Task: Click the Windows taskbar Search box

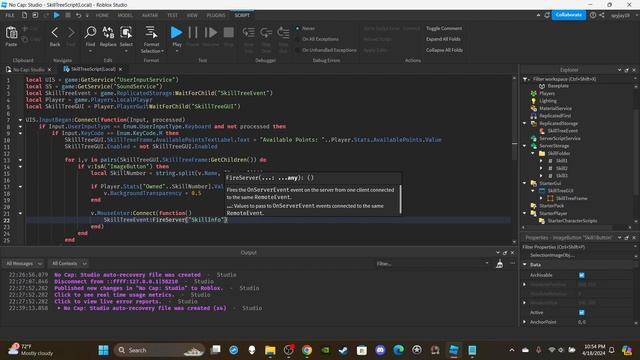Action: click(159, 350)
